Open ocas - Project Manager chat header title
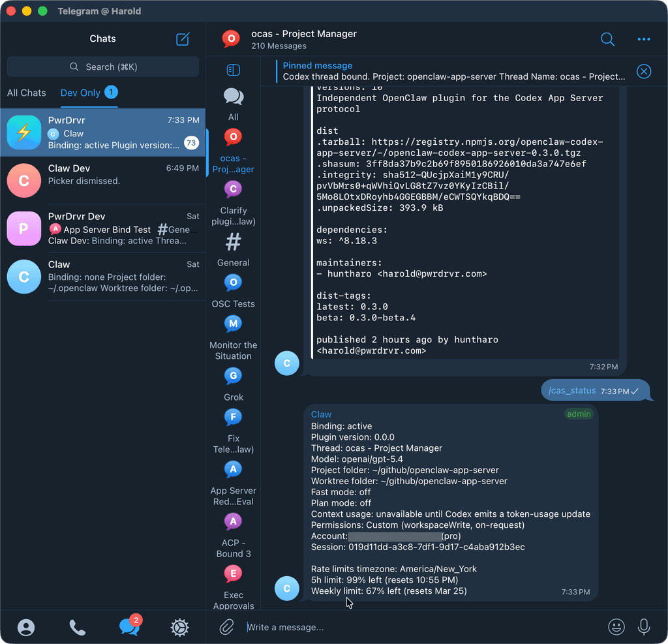Screen dimensions: 668x644 point(304,34)
